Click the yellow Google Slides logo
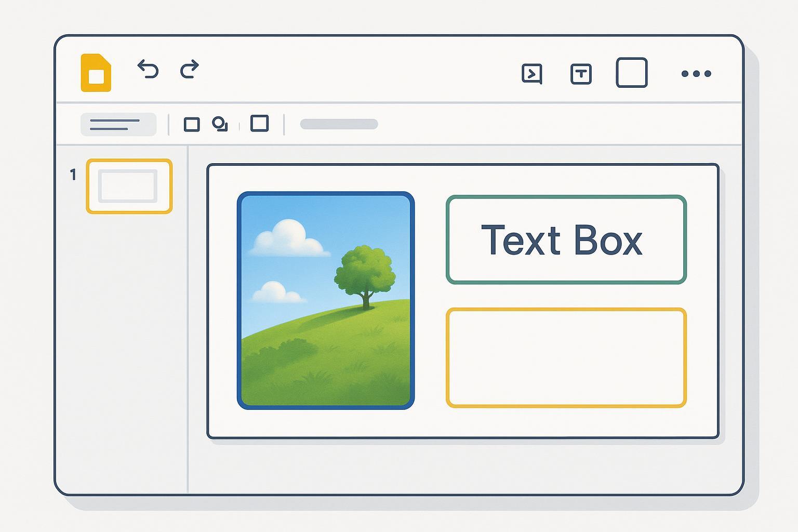This screenshot has height=532, width=798. [x=96, y=73]
